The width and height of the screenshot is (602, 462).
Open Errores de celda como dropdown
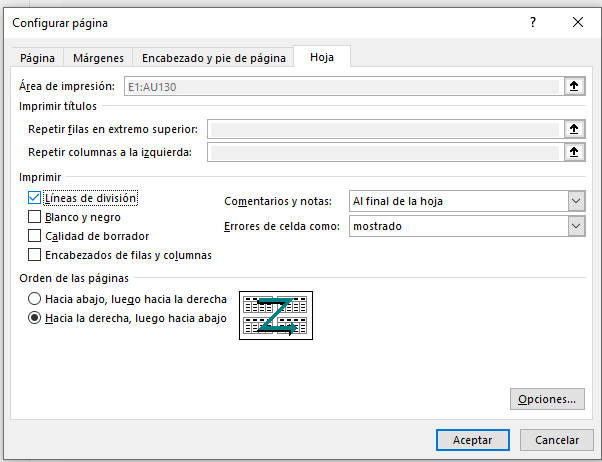point(466,227)
